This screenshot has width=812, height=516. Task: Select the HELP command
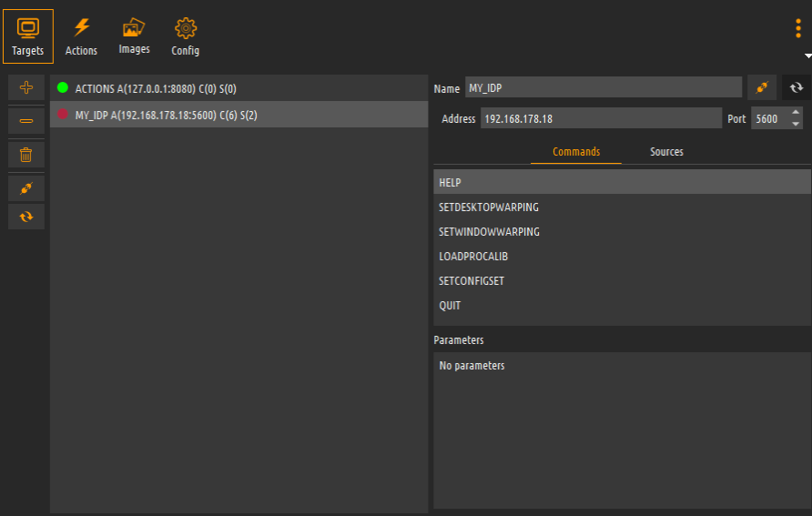[622, 182]
